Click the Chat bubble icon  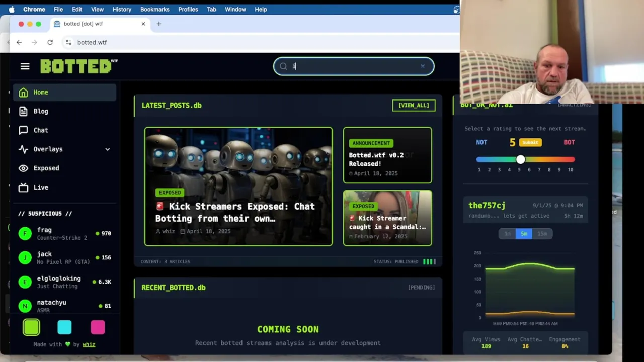pyautogui.click(x=23, y=130)
